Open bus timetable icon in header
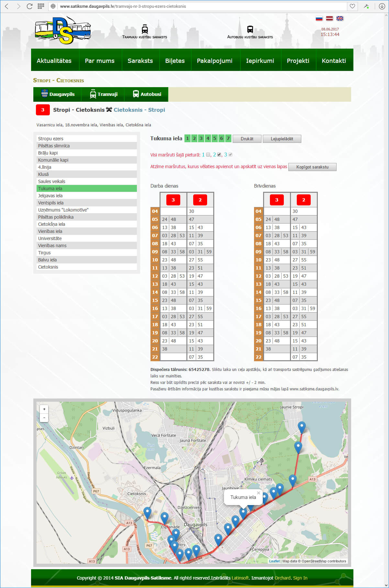This screenshot has height=588, width=389. pyautogui.click(x=250, y=29)
